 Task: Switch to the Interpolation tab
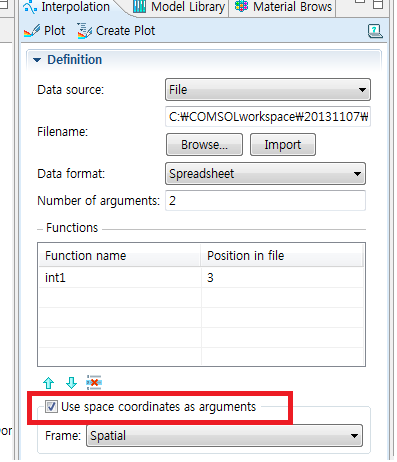pos(68,7)
